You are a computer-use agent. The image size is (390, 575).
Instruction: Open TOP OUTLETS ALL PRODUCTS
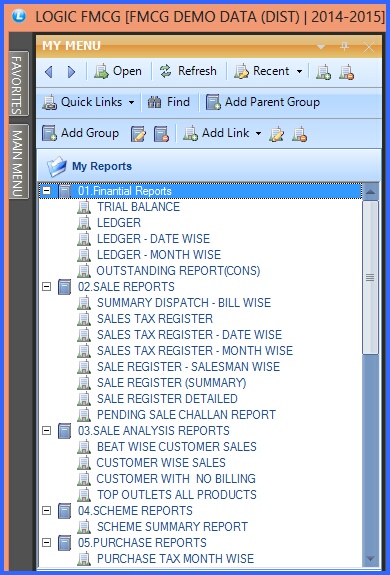coord(177,494)
